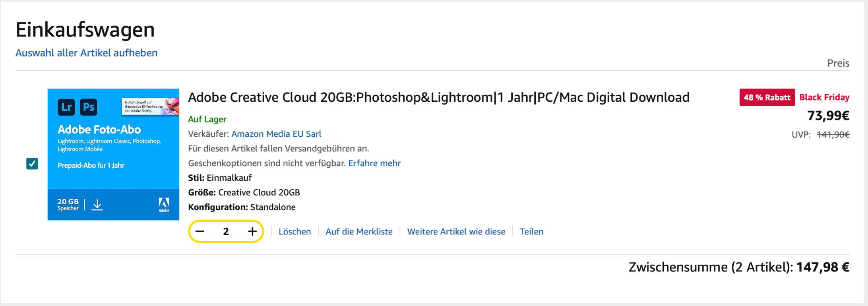The image size is (868, 306).
Task: Click the quantity value 2 in stepper
Action: (226, 231)
